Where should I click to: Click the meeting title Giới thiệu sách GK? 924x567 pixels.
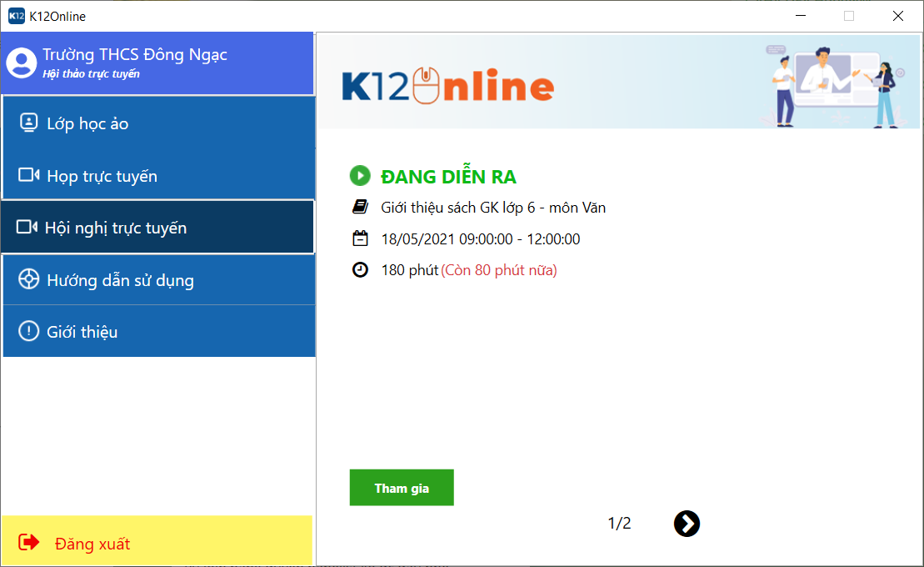(x=493, y=208)
